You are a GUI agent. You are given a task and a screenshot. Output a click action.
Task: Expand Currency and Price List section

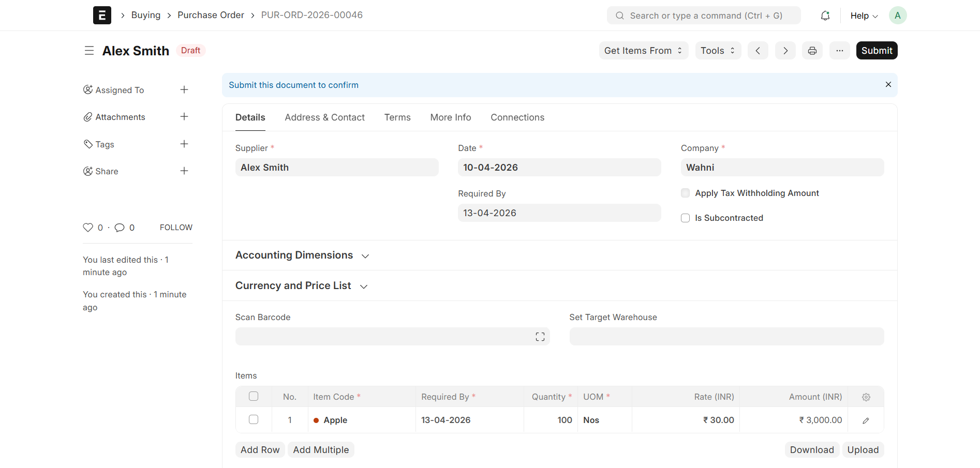[x=301, y=286]
